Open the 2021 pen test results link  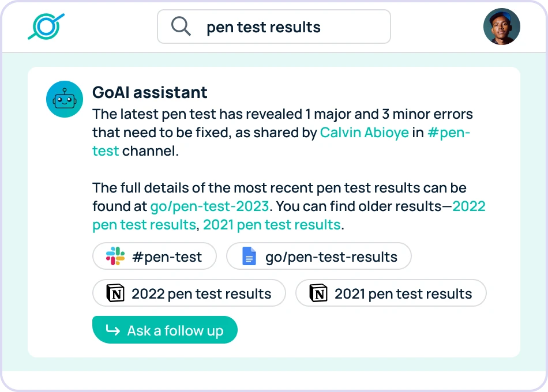coord(270,224)
